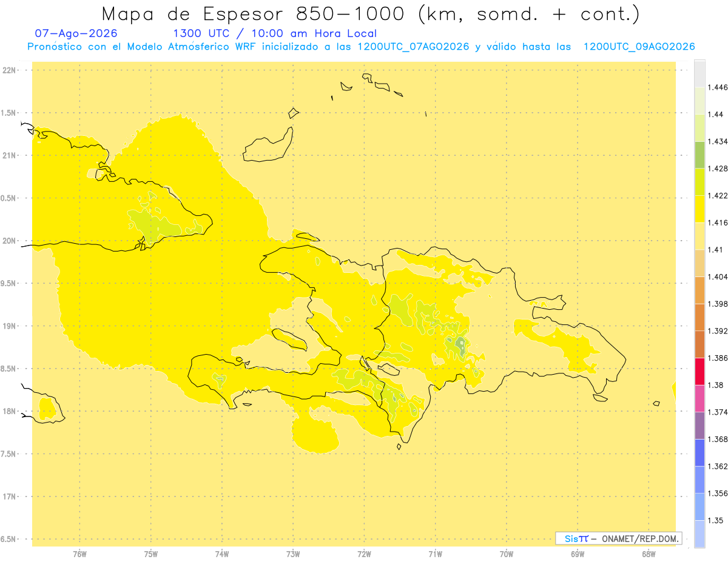Select the date label '07-Ago-2026'
This screenshot has height=562, width=728.
pyautogui.click(x=76, y=33)
